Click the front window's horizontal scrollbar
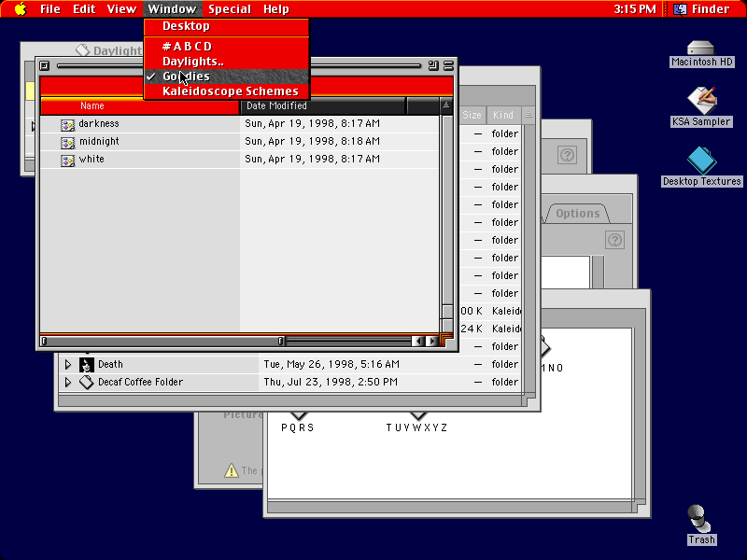 (x=226, y=341)
